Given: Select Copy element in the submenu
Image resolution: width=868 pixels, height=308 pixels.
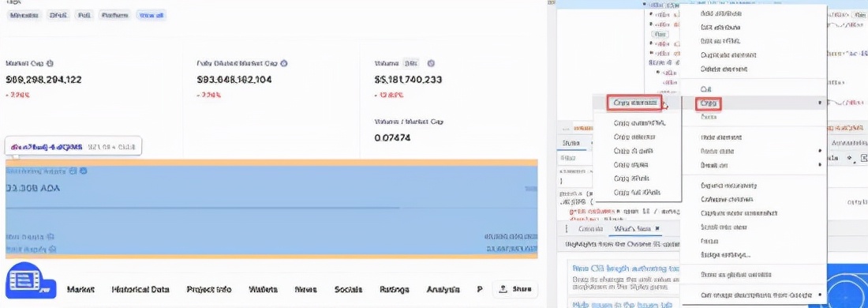Looking at the screenshot, I should point(635,103).
